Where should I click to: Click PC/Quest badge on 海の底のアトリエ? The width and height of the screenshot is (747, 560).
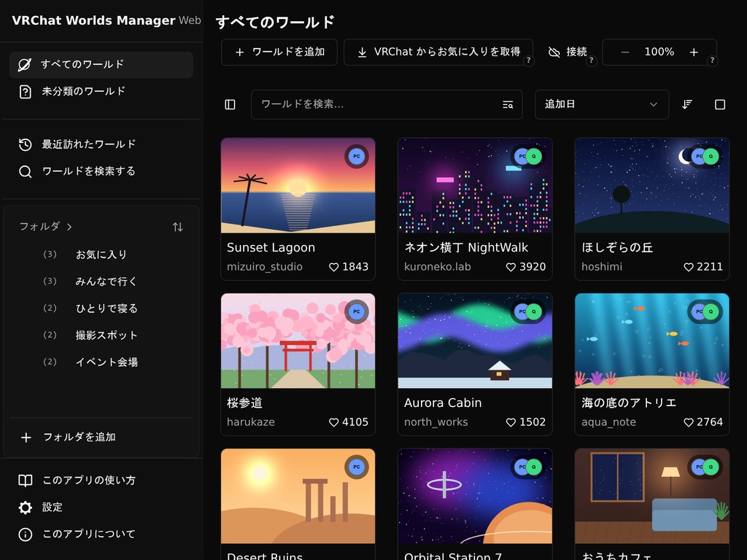pyautogui.click(x=705, y=311)
